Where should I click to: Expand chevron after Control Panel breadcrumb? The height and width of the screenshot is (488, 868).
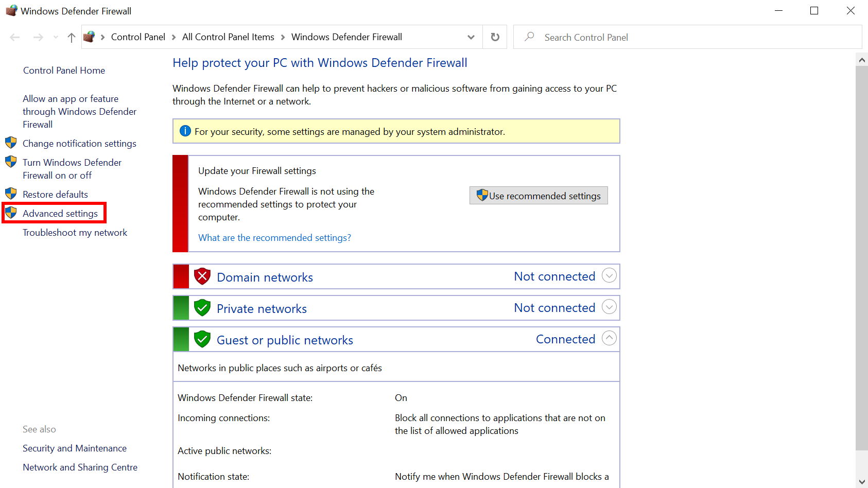(173, 37)
